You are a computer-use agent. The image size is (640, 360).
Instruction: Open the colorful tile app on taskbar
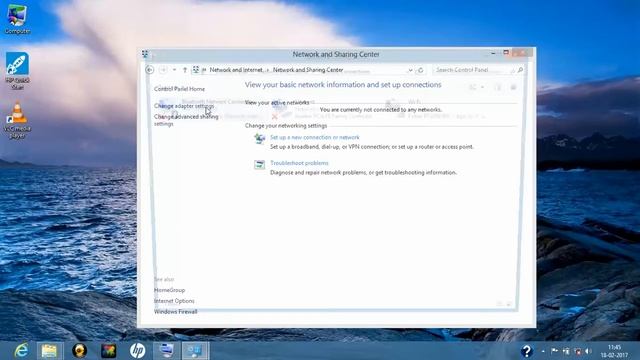coord(109,351)
